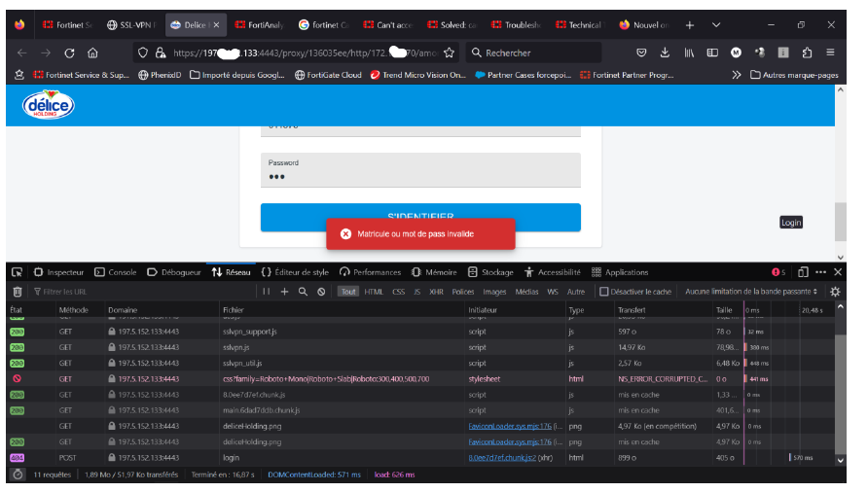Open the extensions puzzle icon
The height and width of the screenshot is (492, 868).
[x=807, y=53]
